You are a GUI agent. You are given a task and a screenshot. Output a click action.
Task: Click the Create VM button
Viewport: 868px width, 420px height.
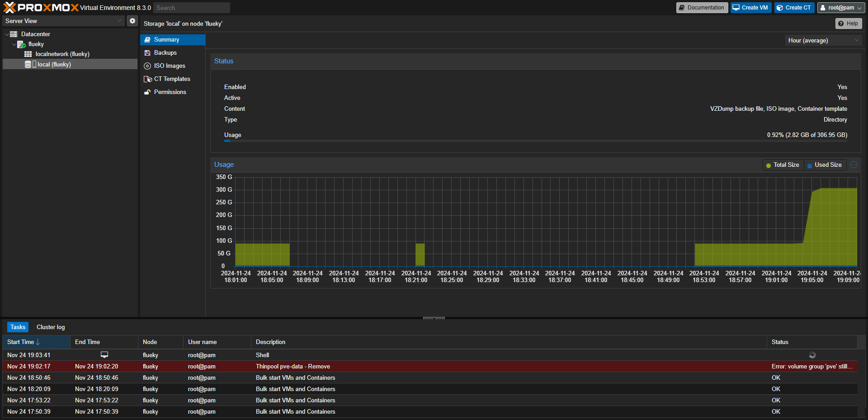pos(750,8)
